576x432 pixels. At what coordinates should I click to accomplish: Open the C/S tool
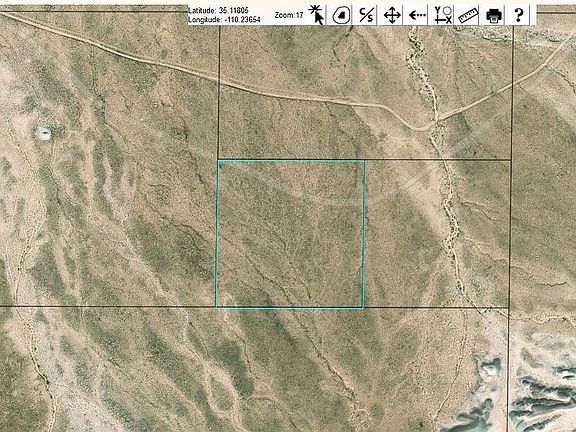pyautogui.click(x=366, y=15)
